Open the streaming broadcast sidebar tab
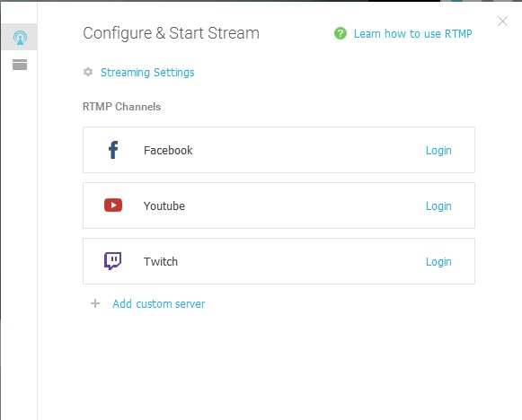 pyautogui.click(x=20, y=37)
